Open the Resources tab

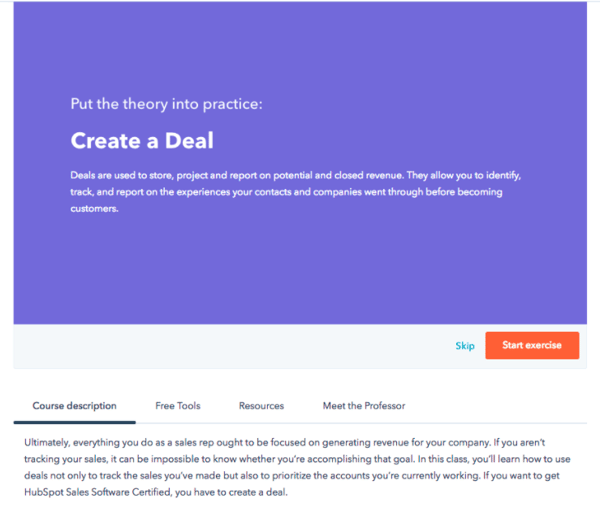pyautogui.click(x=261, y=406)
